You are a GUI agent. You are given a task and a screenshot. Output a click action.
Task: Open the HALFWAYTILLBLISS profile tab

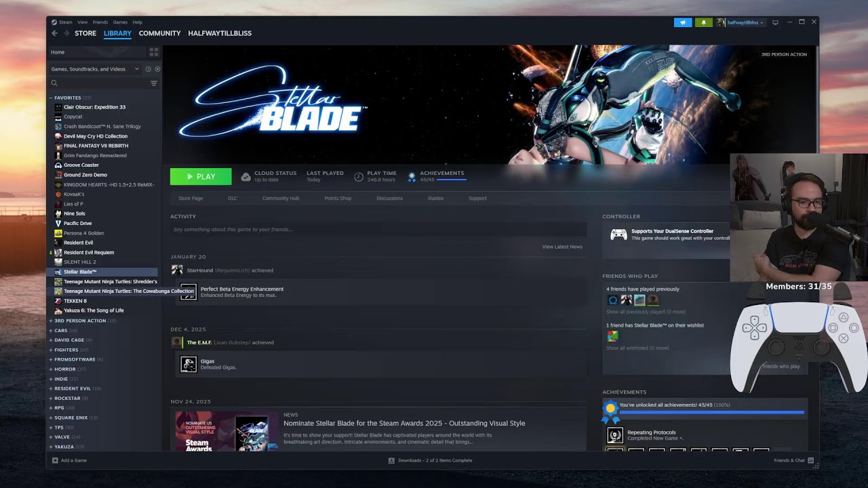pos(220,33)
